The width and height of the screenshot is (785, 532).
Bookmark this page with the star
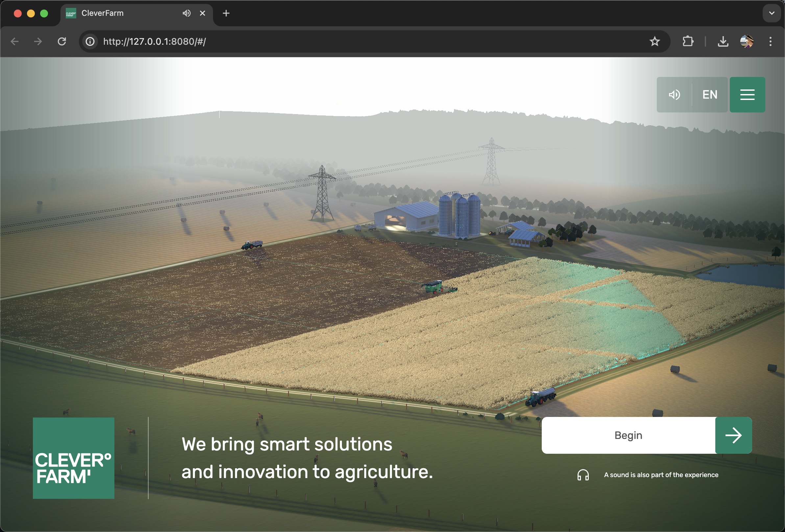click(x=654, y=41)
